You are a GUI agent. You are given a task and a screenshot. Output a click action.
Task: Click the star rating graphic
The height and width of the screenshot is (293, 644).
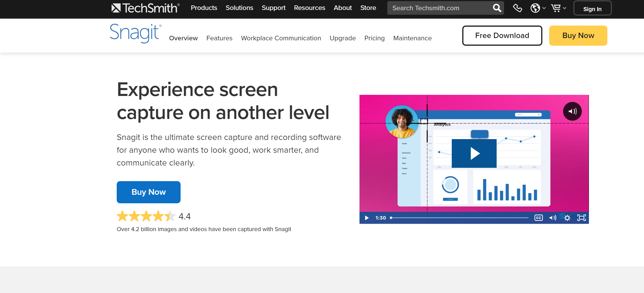pyautogui.click(x=146, y=216)
